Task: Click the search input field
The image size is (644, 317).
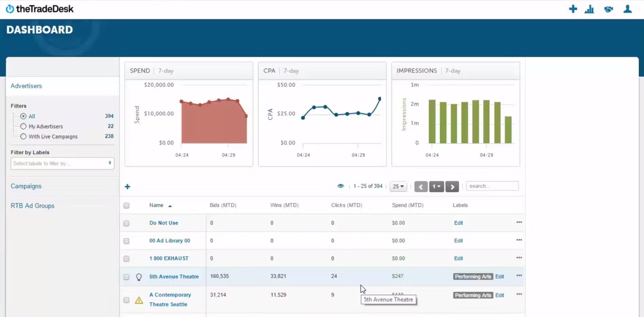Action: click(492, 186)
